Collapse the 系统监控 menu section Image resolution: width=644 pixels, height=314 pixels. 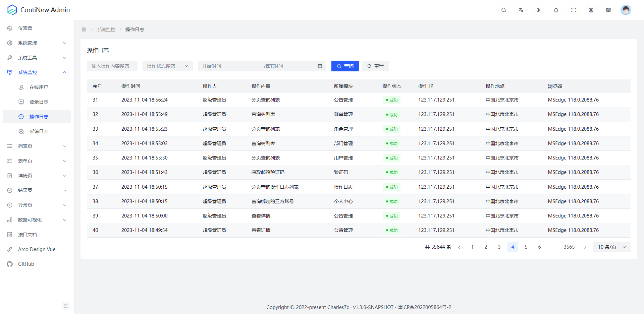pos(37,72)
